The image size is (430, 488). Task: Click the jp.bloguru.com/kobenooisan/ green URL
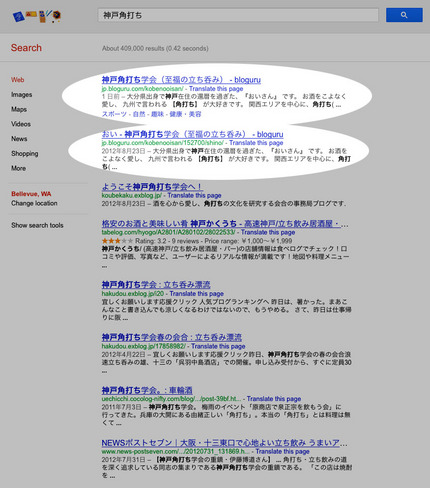point(142,89)
